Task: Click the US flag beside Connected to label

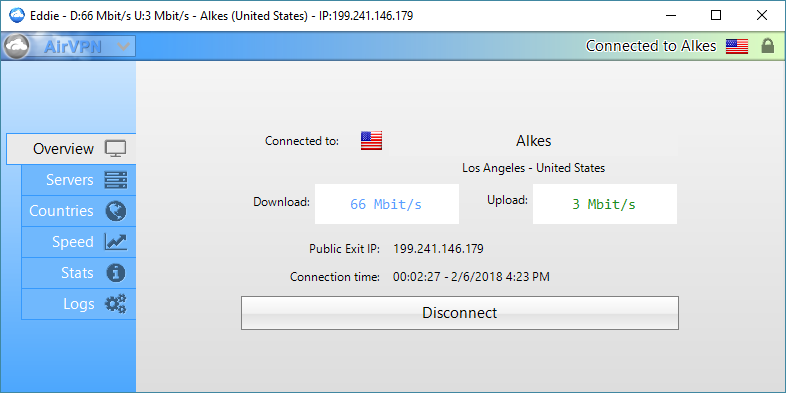Action: (371, 141)
